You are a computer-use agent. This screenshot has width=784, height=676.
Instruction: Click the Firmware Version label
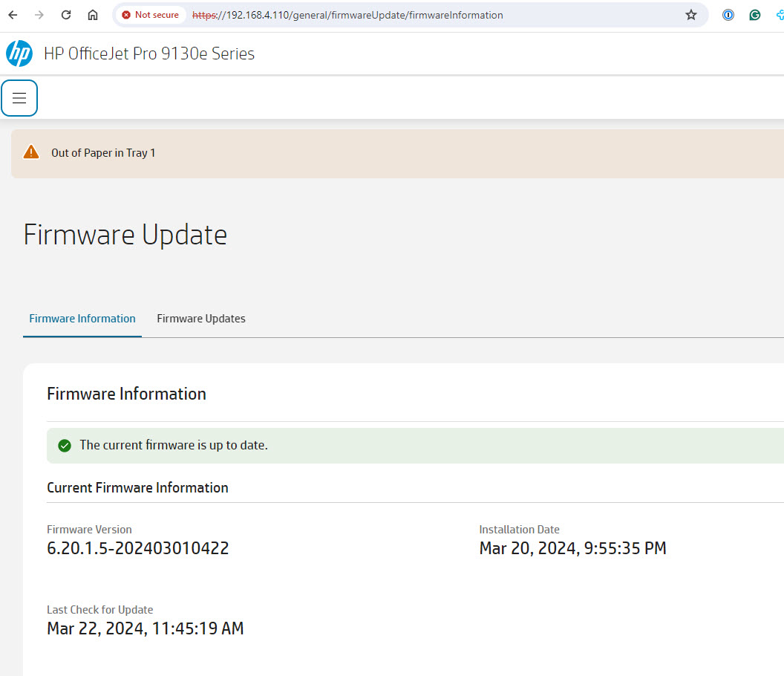(x=90, y=530)
